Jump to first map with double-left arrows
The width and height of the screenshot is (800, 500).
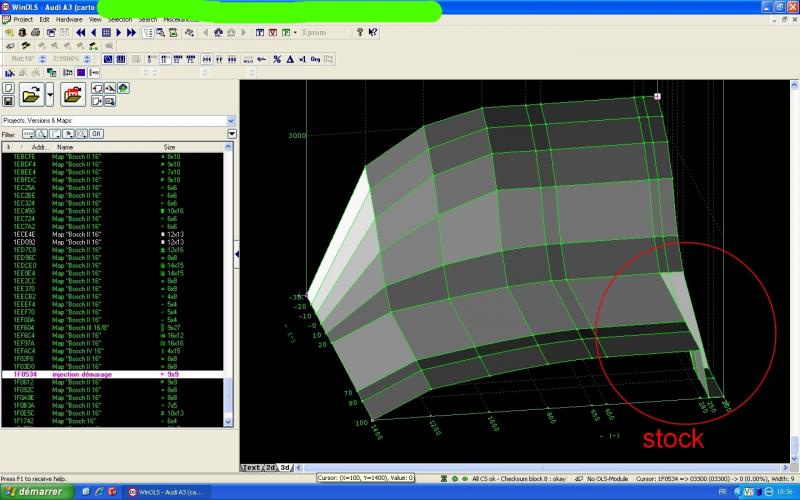(x=81, y=33)
